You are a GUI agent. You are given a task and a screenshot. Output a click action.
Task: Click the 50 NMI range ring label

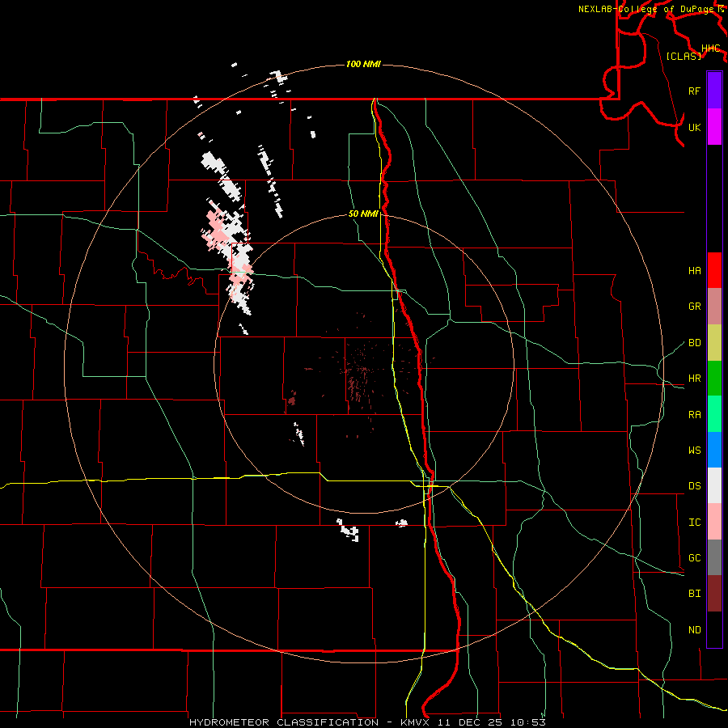363,214
